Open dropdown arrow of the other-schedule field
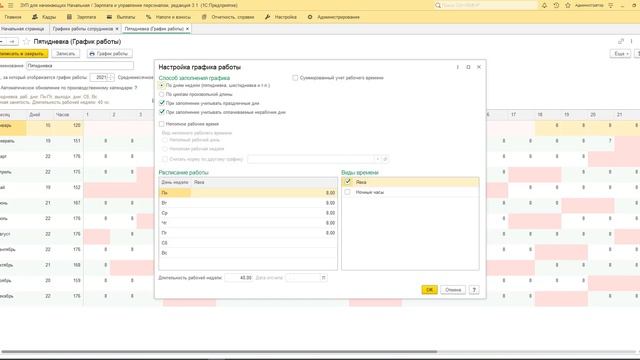This screenshot has height=360, width=640. pos(377,159)
